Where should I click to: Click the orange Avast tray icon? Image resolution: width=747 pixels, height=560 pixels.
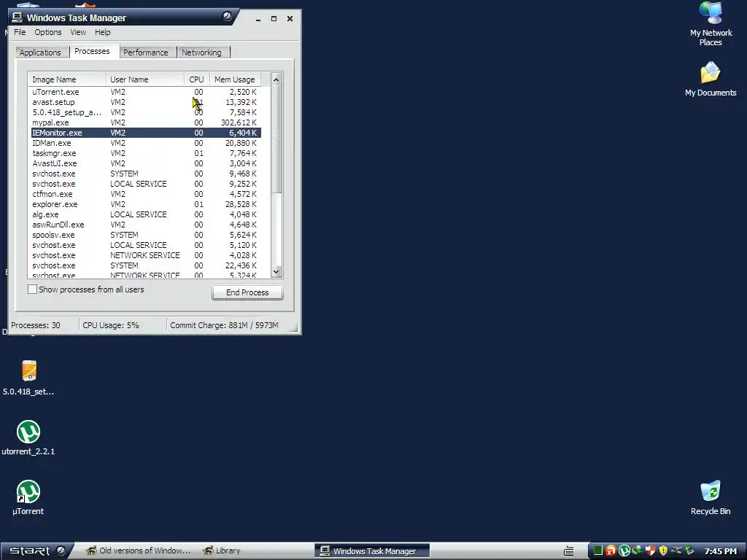[x=611, y=551]
